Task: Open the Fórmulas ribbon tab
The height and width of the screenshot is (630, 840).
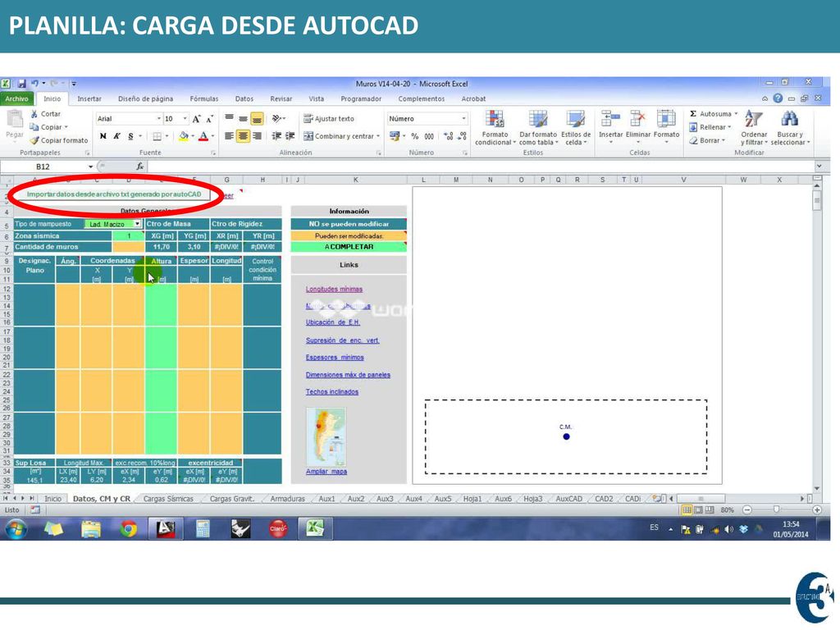Action: (x=204, y=98)
